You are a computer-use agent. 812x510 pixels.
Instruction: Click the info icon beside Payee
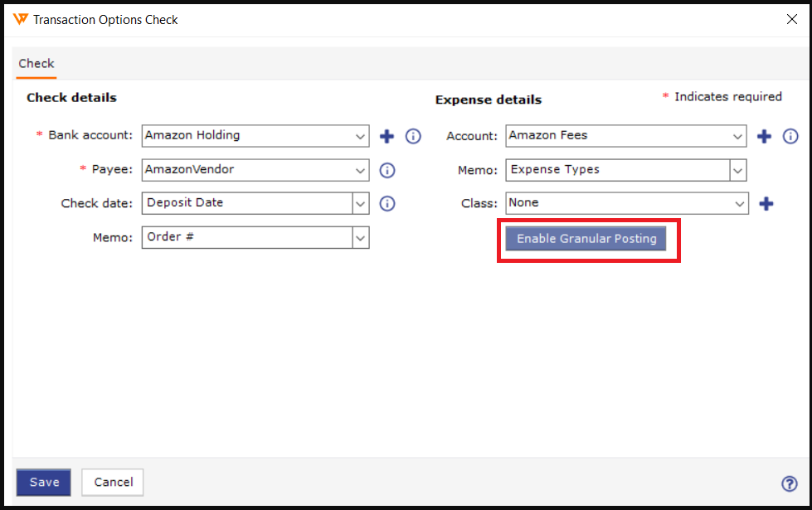tap(387, 170)
